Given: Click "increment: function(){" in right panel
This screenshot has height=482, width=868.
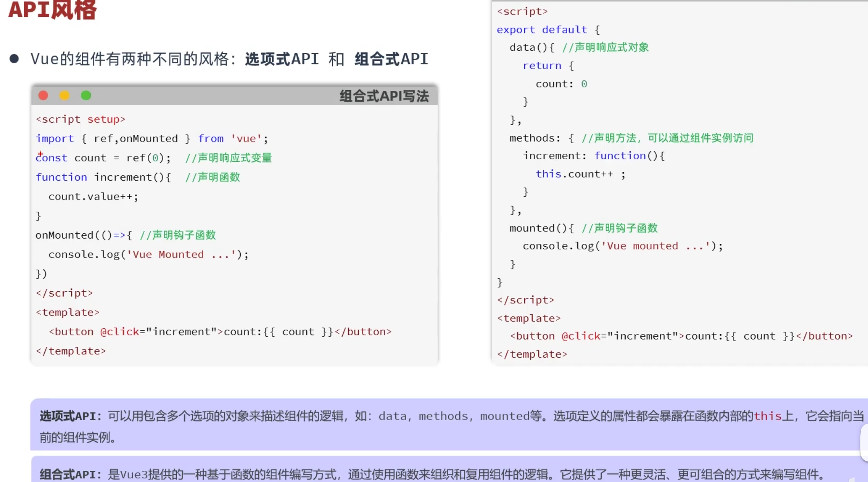Looking at the screenshot, I should click(x=594, y=156).
